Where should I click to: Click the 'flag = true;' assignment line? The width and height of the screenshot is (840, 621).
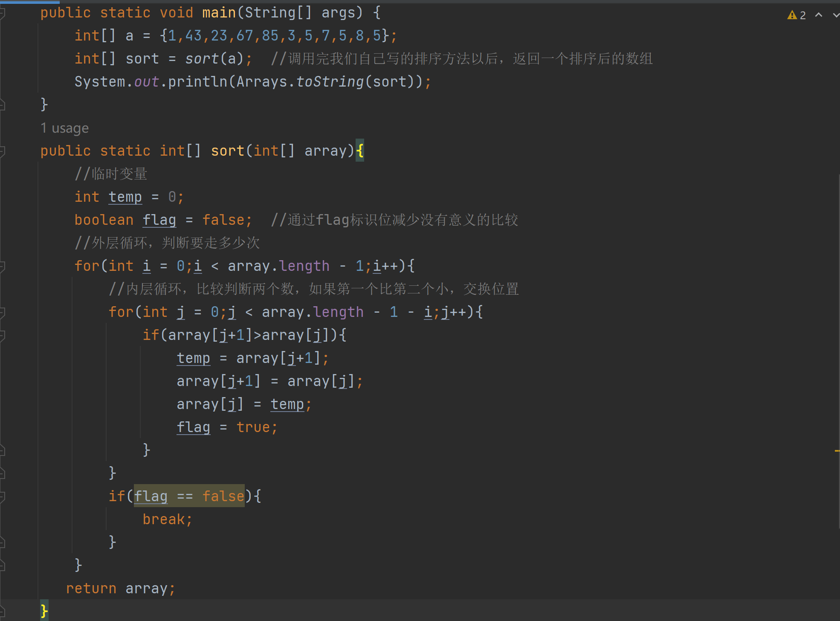pyautogui.click(x=227, y=427)
